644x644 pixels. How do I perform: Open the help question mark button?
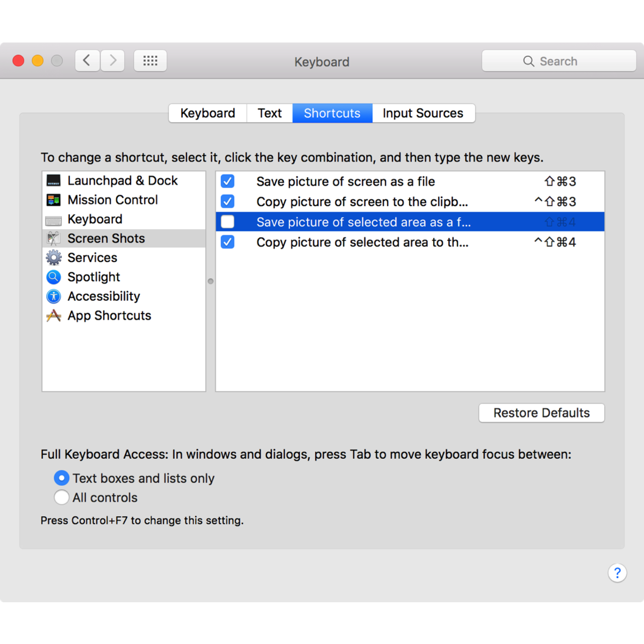[617, 573]
